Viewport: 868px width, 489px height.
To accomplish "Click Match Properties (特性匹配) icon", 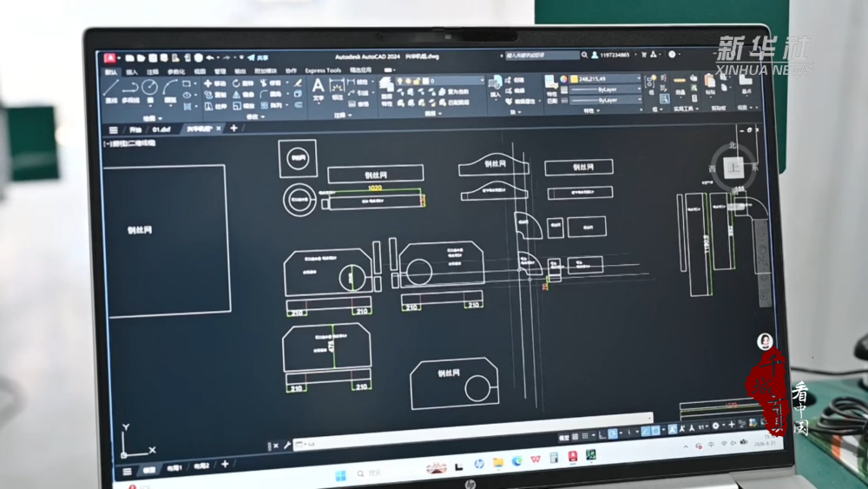I will click(551, 89).
